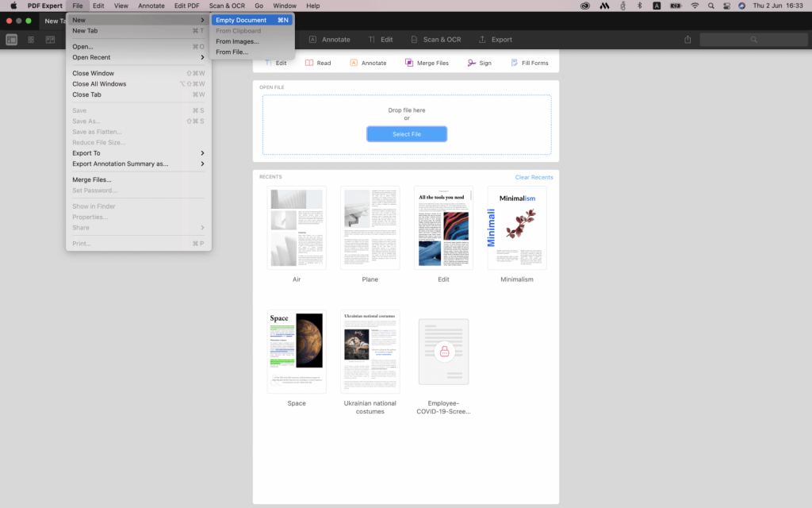The width and height of the screenshot is (812, 508).
Task: Click the toolbar search field
Action: pyautogui.click(x=753, y=38)
